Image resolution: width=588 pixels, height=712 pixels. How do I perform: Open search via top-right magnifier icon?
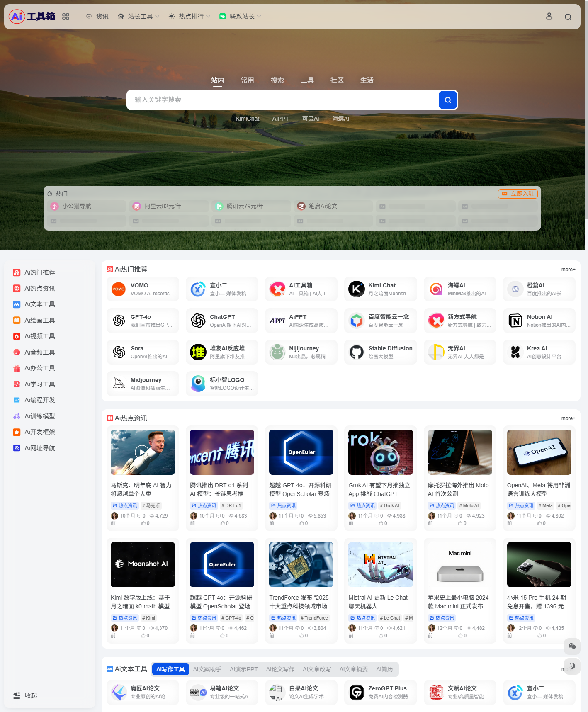[568, 17]
